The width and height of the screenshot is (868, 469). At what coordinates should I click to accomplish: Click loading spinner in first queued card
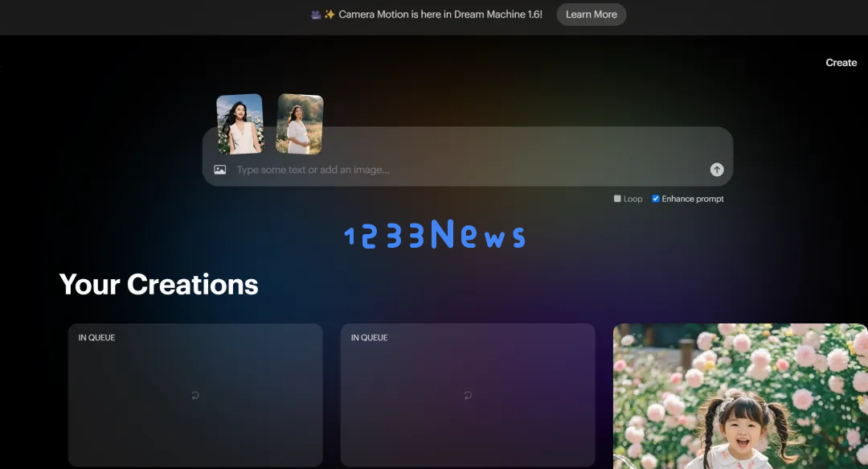[194, 395]
